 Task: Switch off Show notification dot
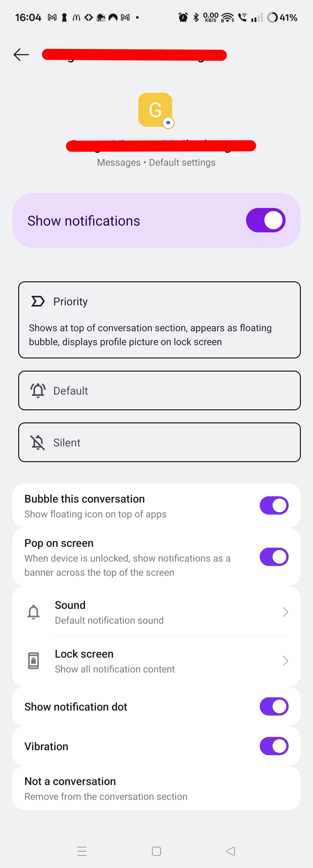click(x=274, y=706)
